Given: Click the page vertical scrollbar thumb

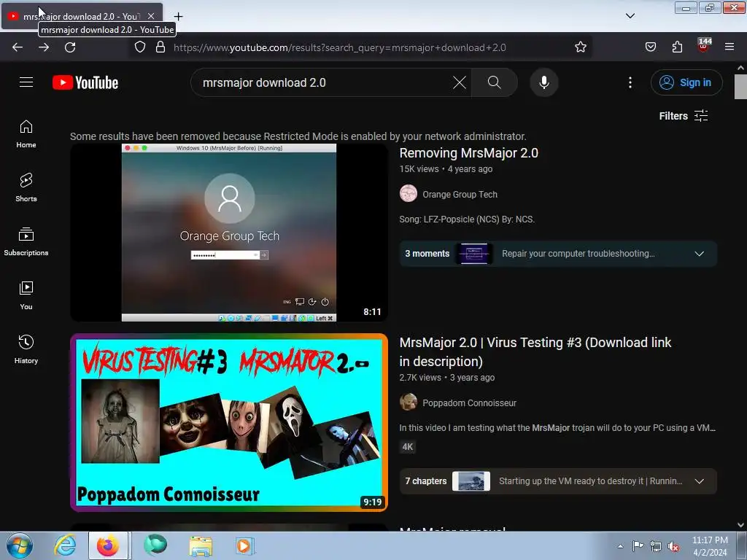Looking at the screenshot, I should [740, 87].
